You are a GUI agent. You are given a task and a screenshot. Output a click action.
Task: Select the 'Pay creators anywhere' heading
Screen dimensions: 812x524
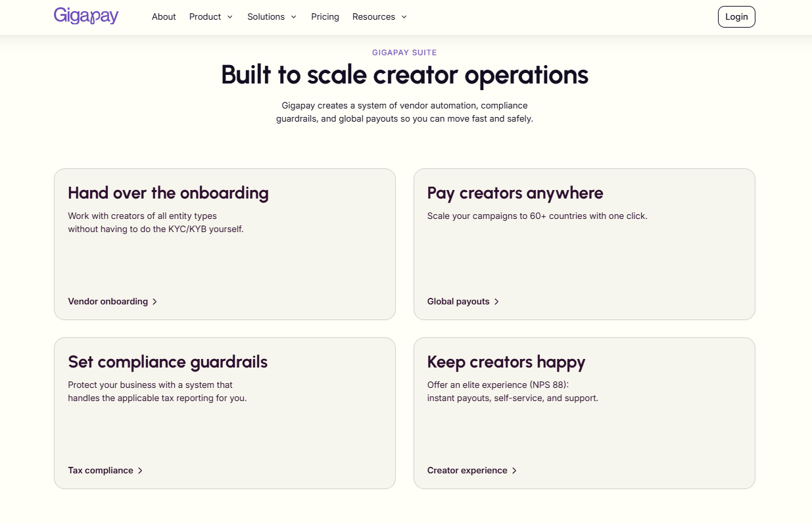coord(515,193)
